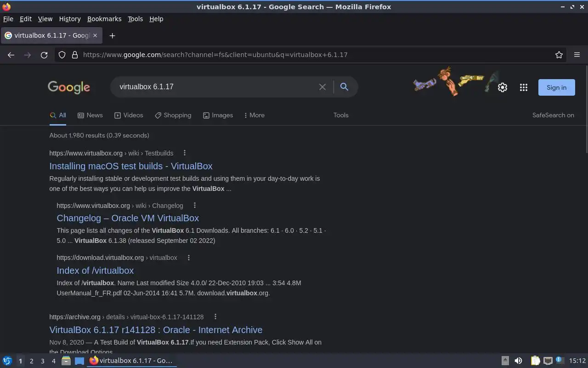Click the clock showing 15:12
The width and height of the screenshot is (588, 368).
[577, 361]
